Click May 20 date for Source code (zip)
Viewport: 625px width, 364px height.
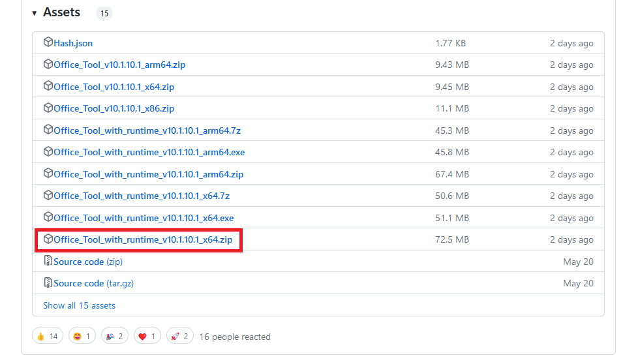(x=579, y=262)
